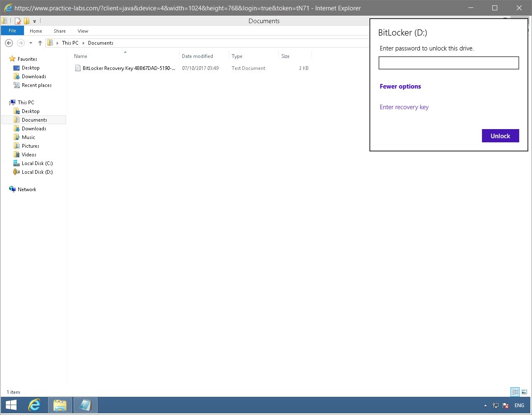Screen dimensions: 532x415
Task: Click the File Explorer taskbar icon
Action: click(x=60, y=405)
